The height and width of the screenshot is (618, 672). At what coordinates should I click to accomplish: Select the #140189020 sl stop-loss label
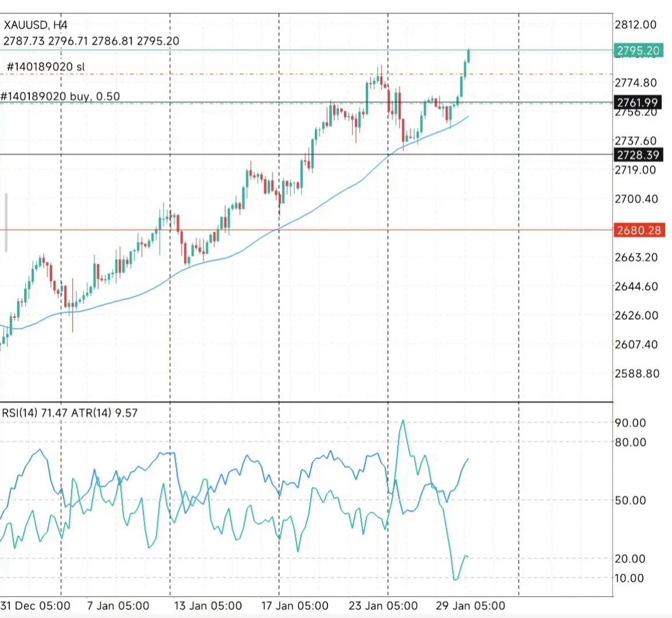45,67
